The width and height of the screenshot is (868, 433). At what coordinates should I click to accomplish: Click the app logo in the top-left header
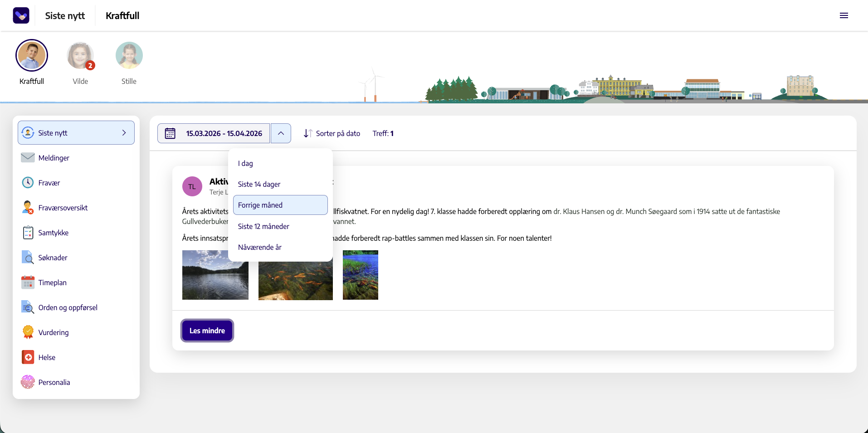pos(21,15)
